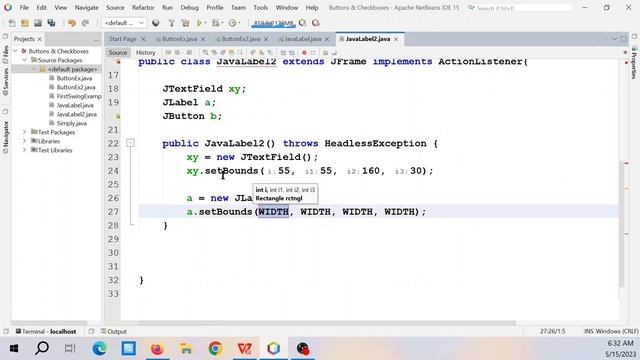Click the globe browser icon in toolbar
640x360 pixels.
[156, 23]
